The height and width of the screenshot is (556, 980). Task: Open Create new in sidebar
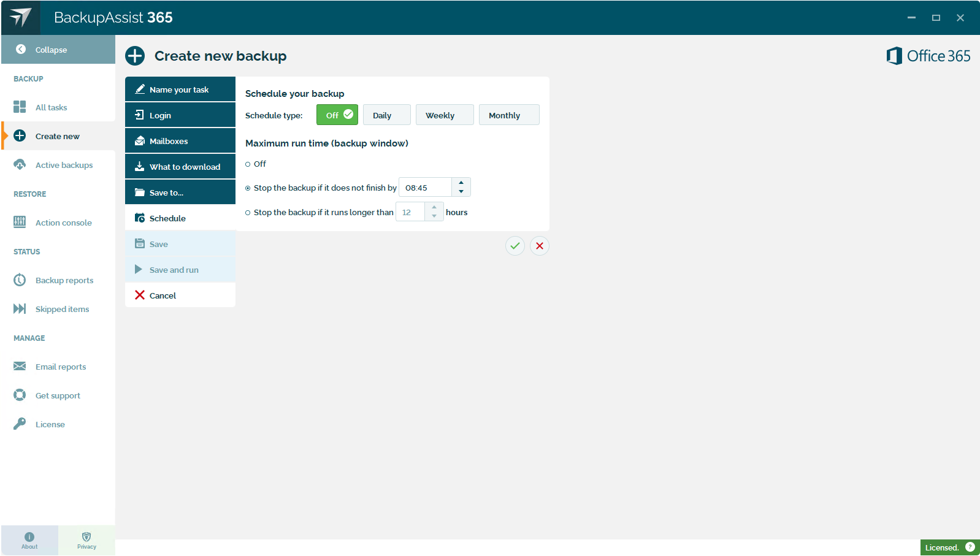point(58,135)
